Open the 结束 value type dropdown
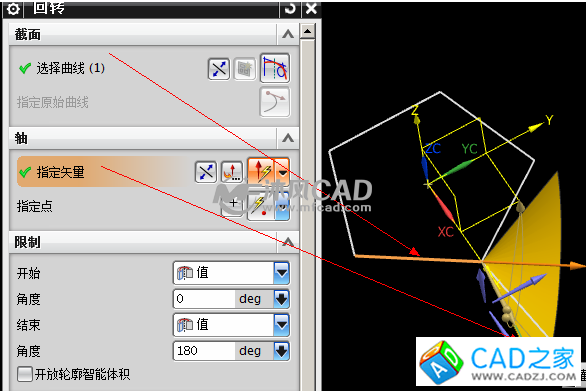 [x=281, y=325]
